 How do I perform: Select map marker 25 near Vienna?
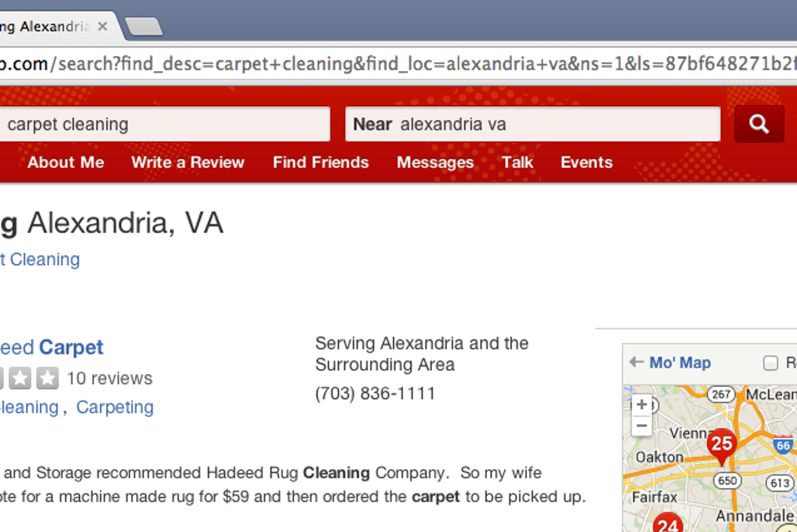(x=721, y=445)
